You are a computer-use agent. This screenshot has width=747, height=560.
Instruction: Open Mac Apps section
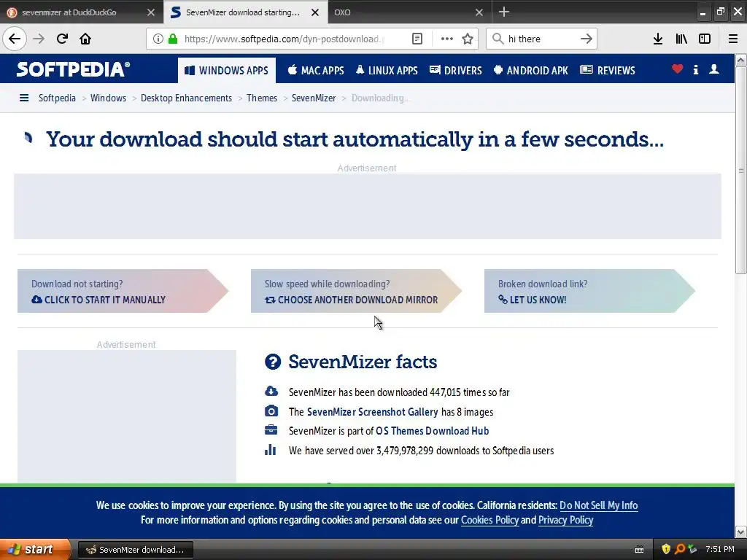pyautogui.click(x=316, y=71)
